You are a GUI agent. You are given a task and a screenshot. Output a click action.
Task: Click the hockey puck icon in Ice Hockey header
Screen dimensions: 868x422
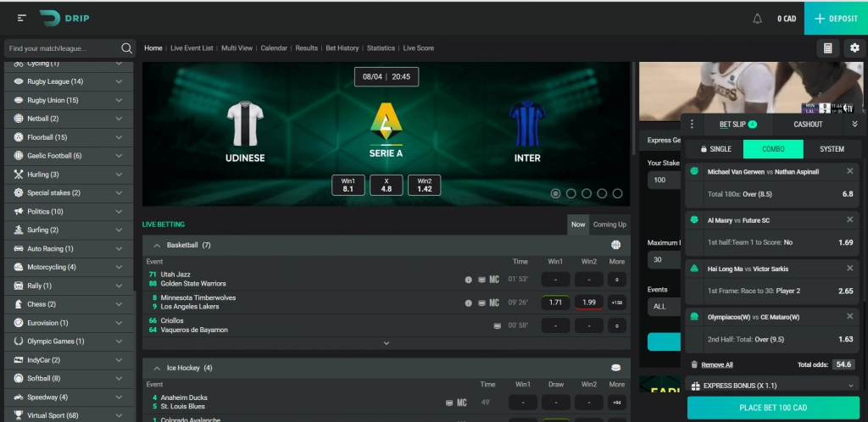click(615, 368)
